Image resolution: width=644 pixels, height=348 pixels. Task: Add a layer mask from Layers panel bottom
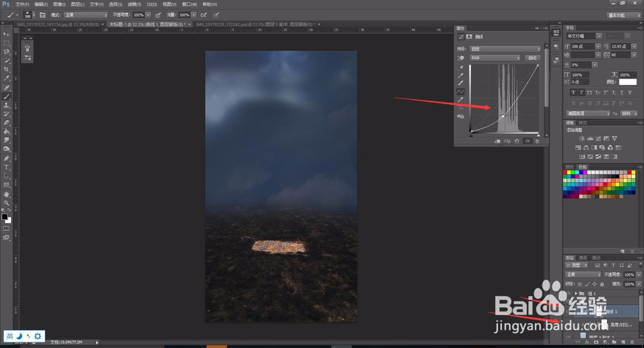point(596,342)
